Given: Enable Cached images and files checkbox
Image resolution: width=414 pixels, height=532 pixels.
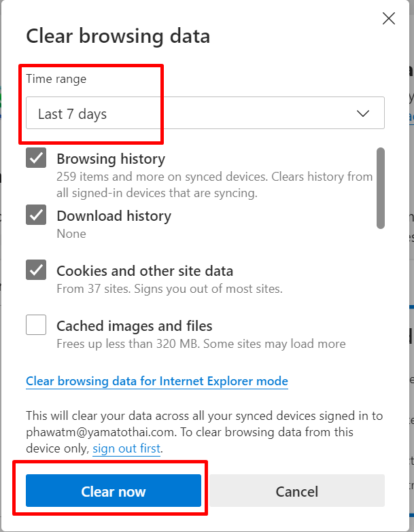Looking at the screenshot, I should 36,325.
